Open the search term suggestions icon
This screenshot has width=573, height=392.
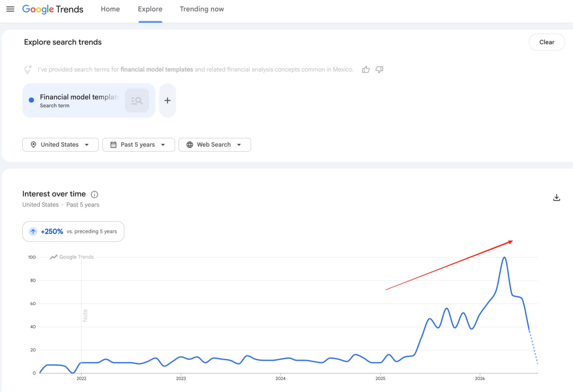point(137,100)
